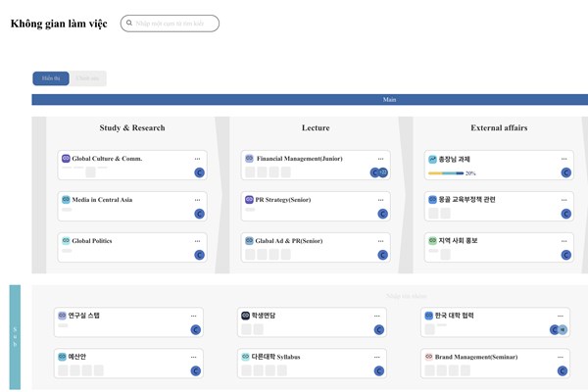Open three-dot menu on Global Politics card

point(198,241)
